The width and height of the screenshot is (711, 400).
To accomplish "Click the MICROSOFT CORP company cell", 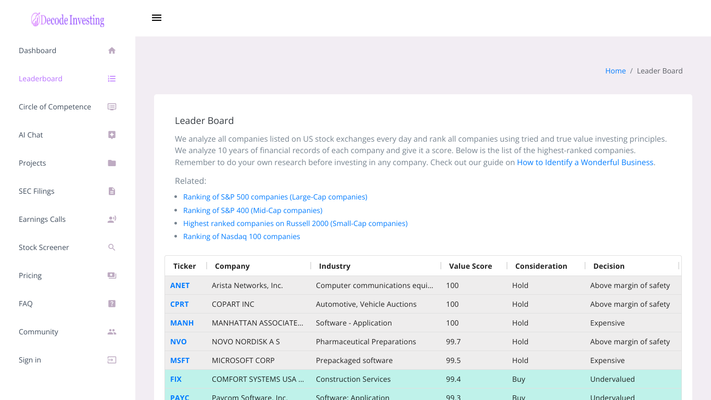I will tap(243, 360).
